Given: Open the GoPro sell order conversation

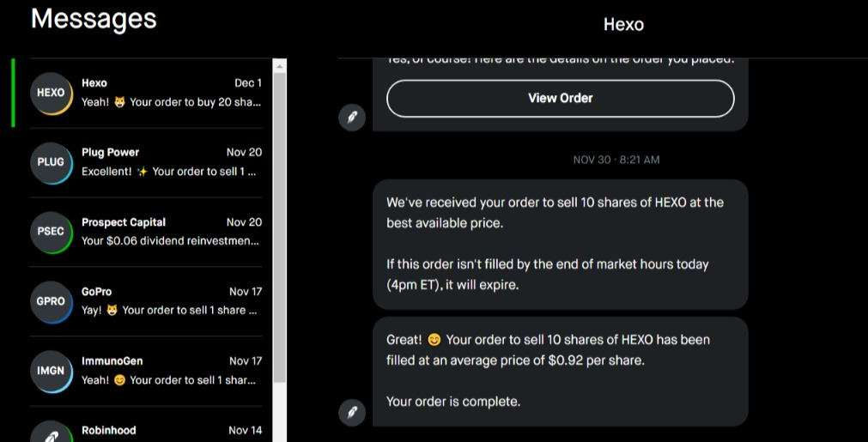Looking at the screenshot, I should coord(171,301).
